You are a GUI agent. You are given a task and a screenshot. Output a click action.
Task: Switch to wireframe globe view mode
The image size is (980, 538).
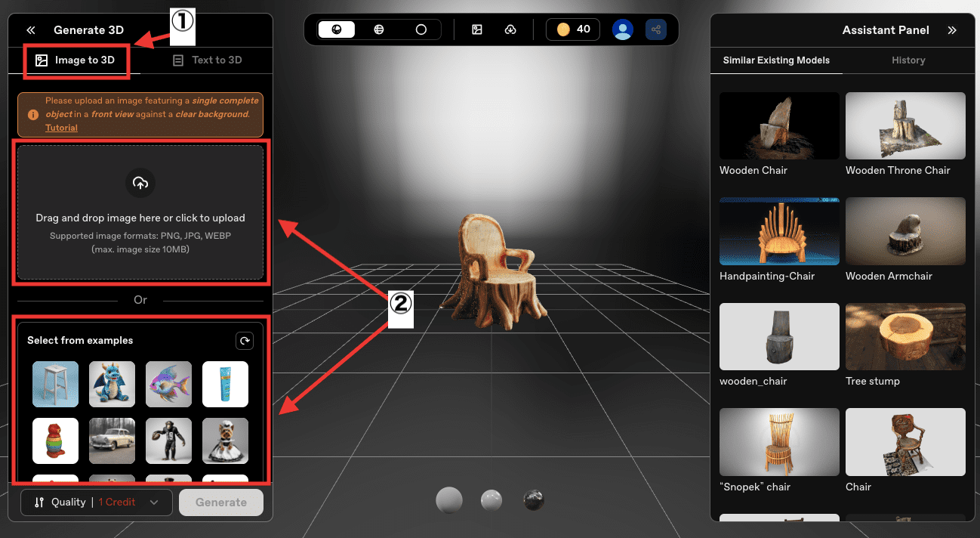pos(379,29)
